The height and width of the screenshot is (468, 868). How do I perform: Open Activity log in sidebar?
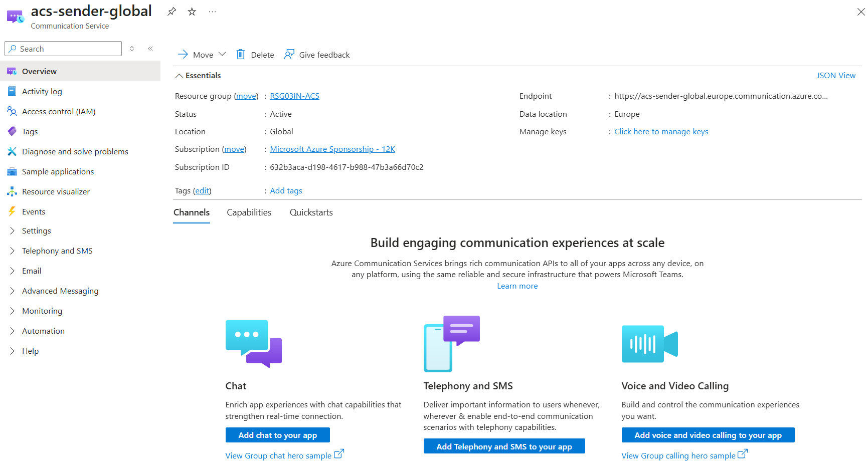point(42,91)
